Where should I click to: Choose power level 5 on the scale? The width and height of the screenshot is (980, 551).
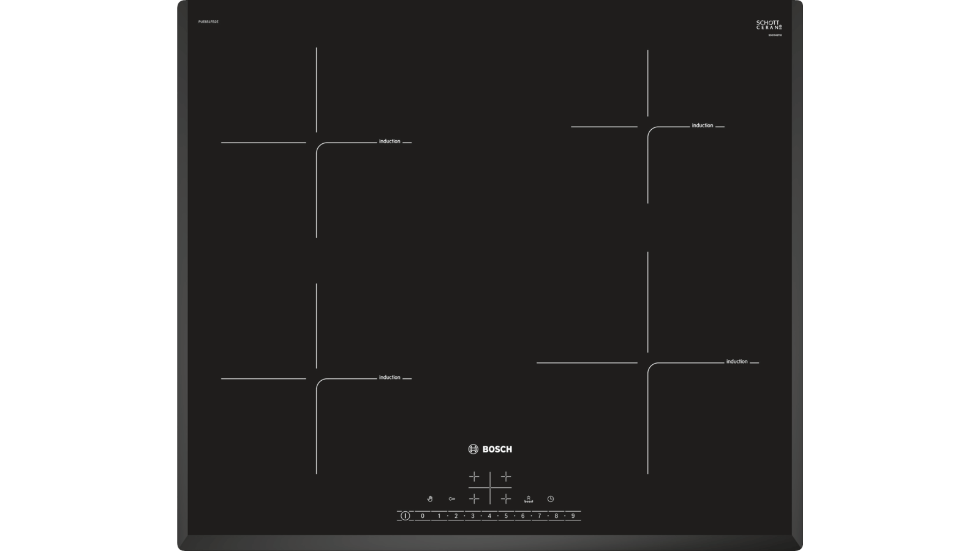click(506, 516)
